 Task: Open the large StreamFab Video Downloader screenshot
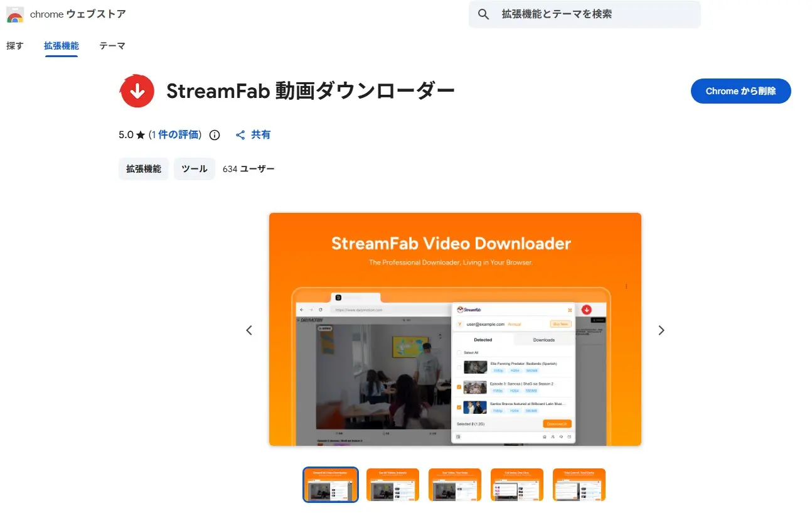[x=455, y=329]
